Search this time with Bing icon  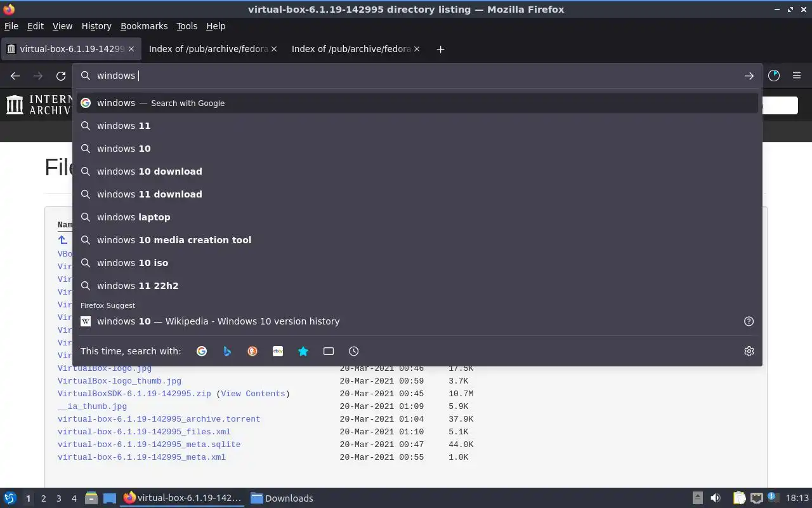[x=227, y=351]
